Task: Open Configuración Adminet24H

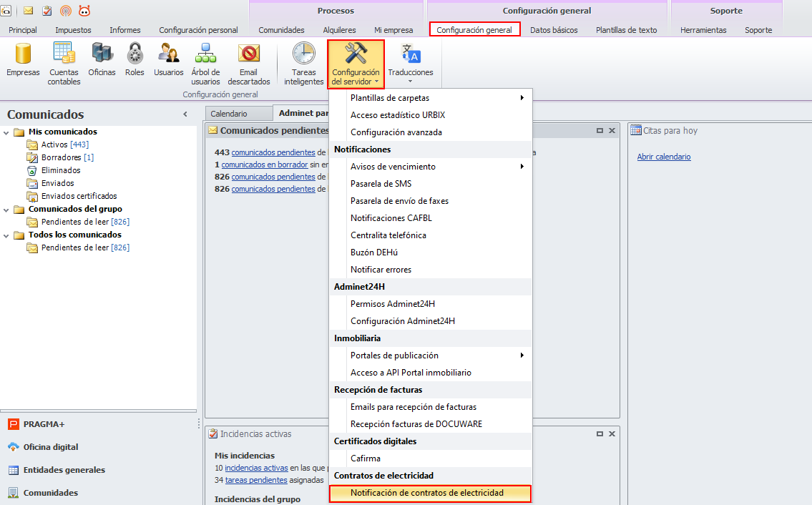Action: [431, 321]
